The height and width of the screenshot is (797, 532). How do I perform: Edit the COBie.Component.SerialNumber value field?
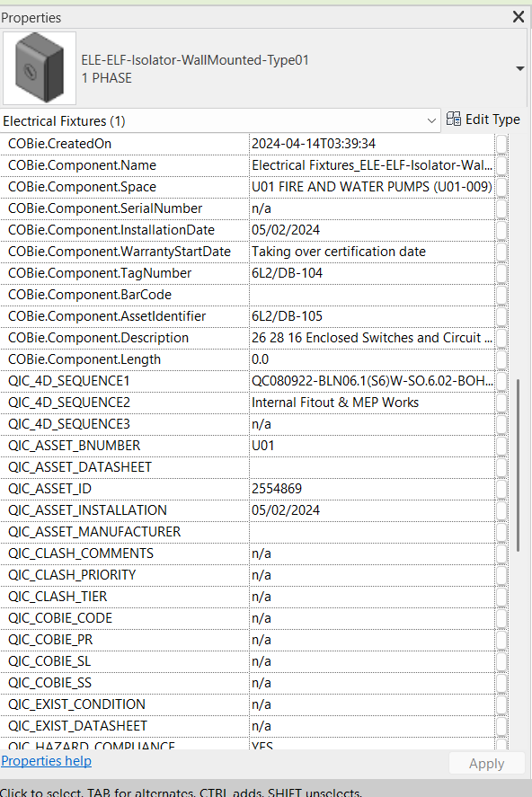[x=372, y=208]
